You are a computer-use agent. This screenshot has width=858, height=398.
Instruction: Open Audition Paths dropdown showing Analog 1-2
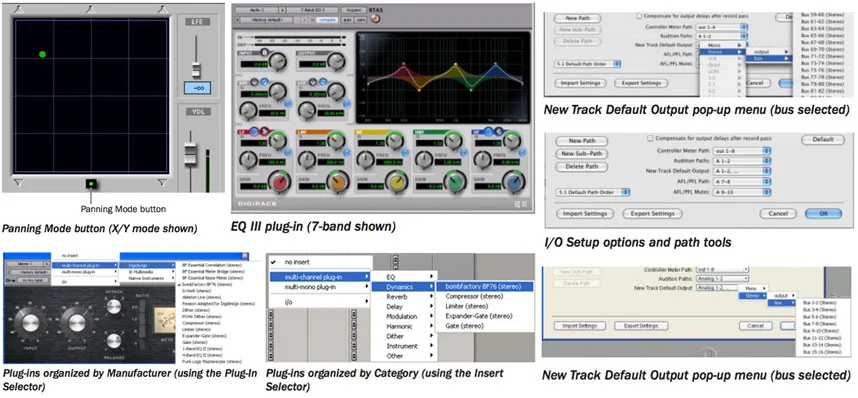(x=722, y=279)
